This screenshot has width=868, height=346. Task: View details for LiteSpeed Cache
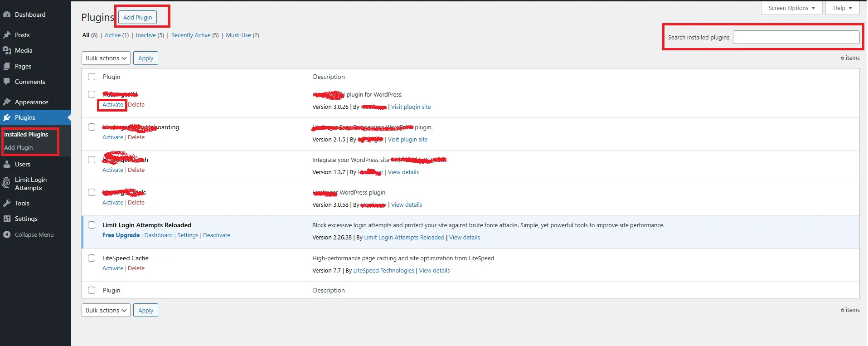(x=434, y=270)
